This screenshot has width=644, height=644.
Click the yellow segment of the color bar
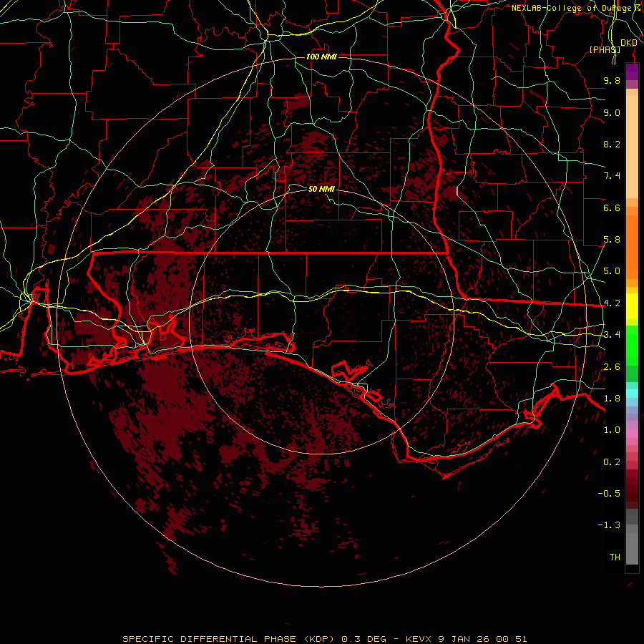pos(632,306)
